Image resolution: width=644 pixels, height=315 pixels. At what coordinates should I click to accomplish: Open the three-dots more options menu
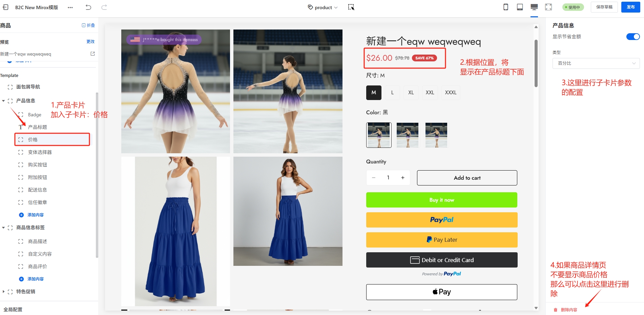click(x=70, y=7)
